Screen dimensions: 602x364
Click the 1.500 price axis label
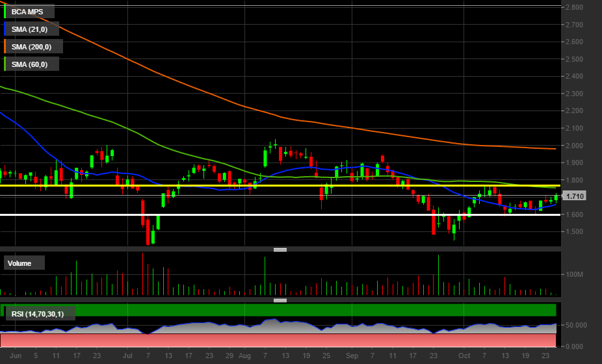pos(574,231)
